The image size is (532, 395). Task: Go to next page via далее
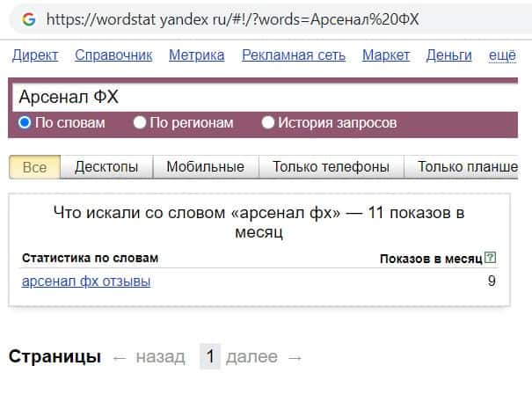(251, 357)
